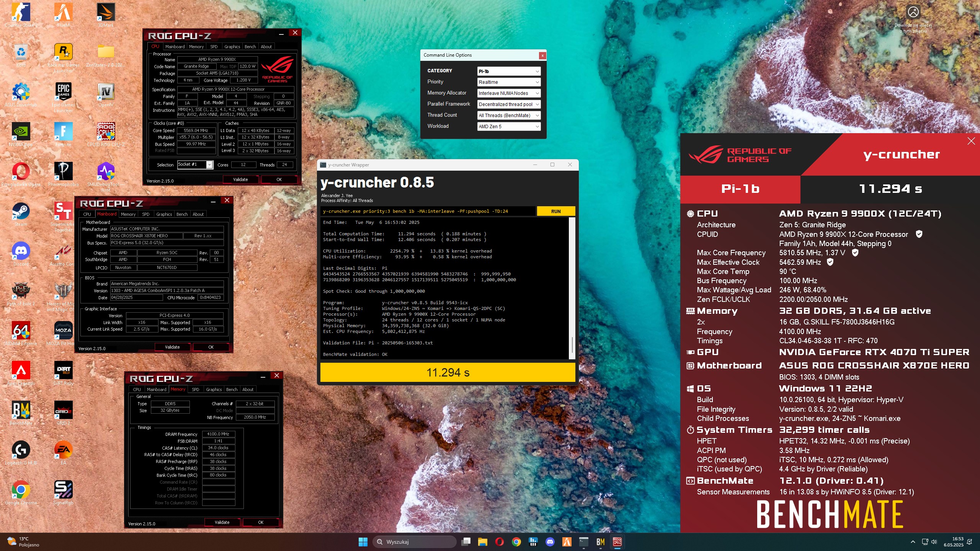The height and width of the screenshot is (551, 980).
Task: Open Bench tab in top CPU-Z window
Action: tap(250, 47)
